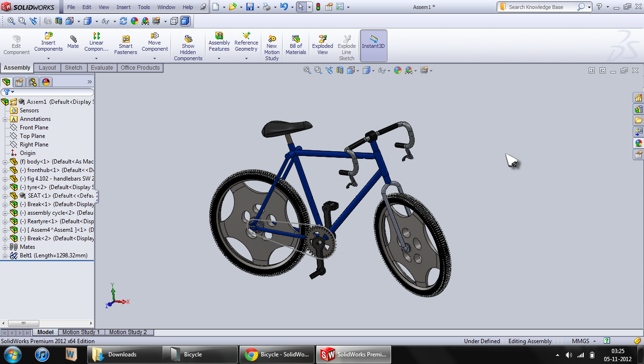Screen dimensions: 644x364
Task: Select the Move Component tool
Action: pyautogui.click(x=155, y=42)
